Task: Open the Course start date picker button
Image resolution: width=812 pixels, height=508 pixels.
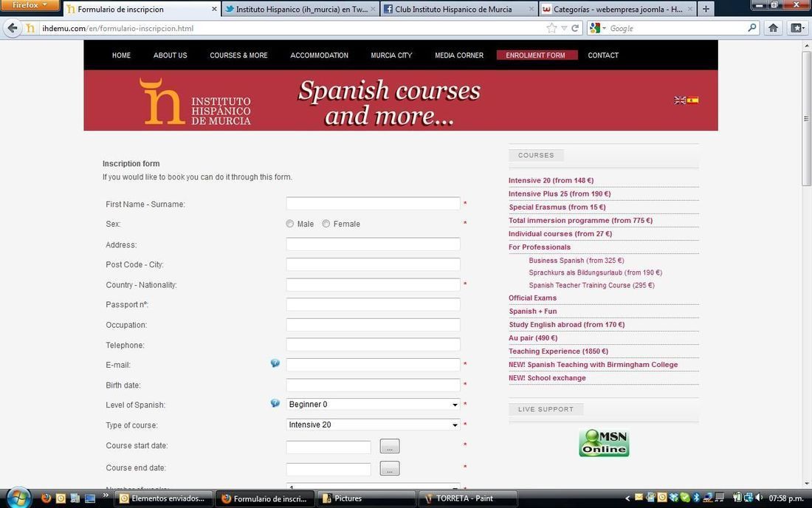Action: (x=390, y=446)
